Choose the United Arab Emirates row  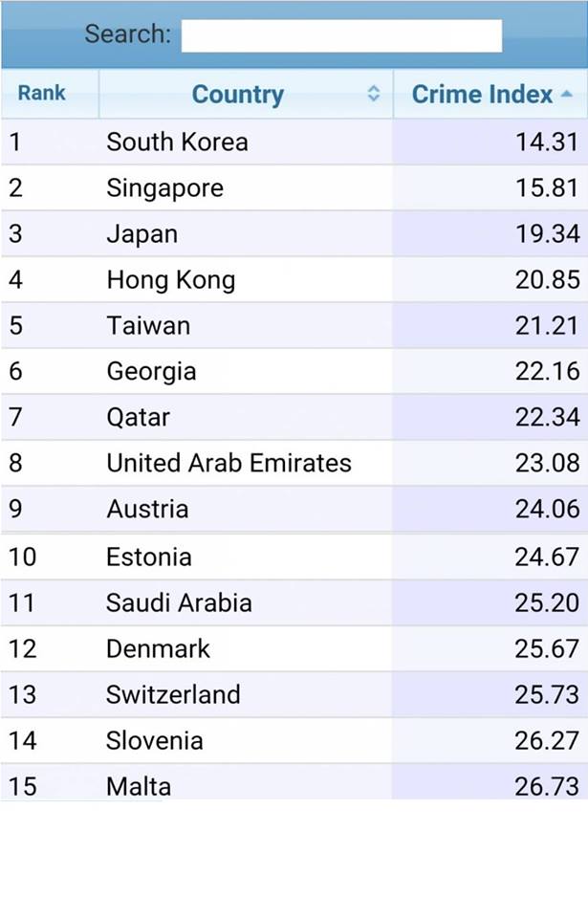[294, 463]
